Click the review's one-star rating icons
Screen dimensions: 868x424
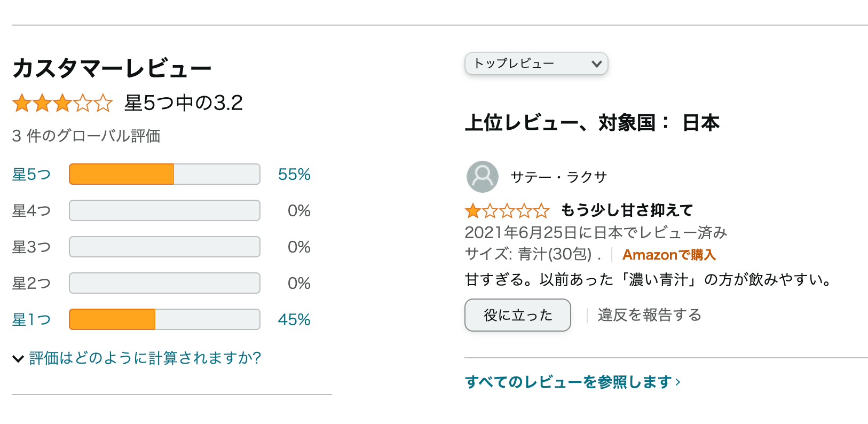[507, 211]
